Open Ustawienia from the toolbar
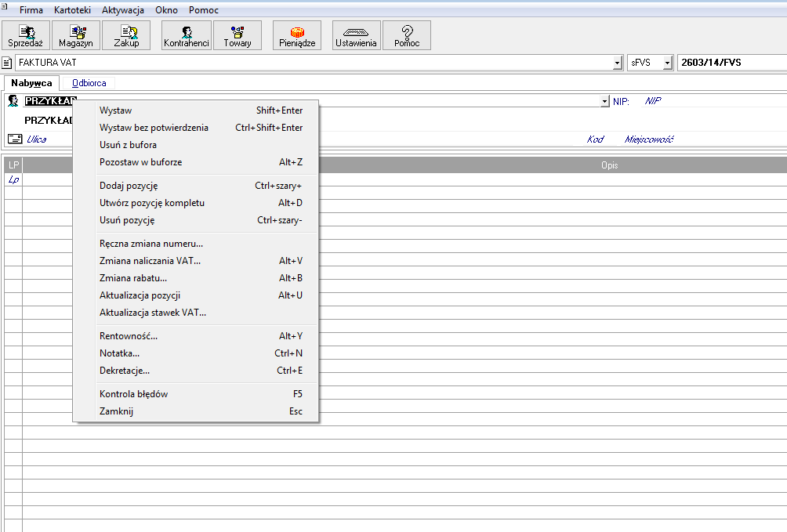This screenshot has width=787, height=532. (356, 36)
